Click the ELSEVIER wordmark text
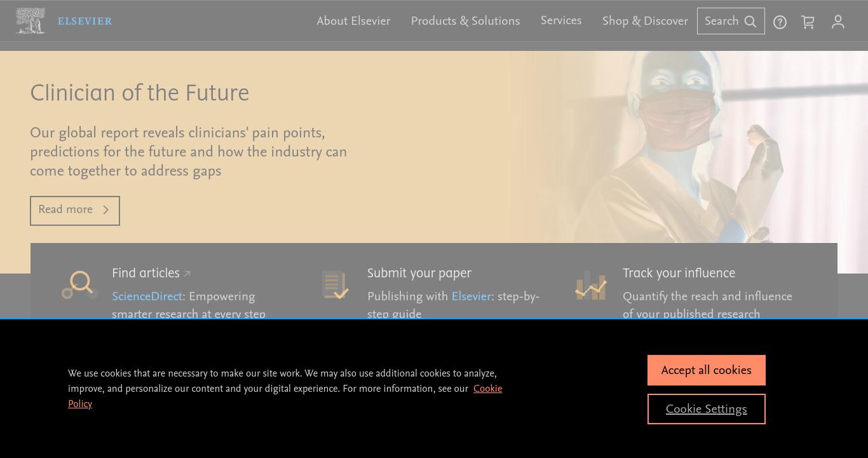This screenshot has width=868, height=458. (x=85, y=21)
